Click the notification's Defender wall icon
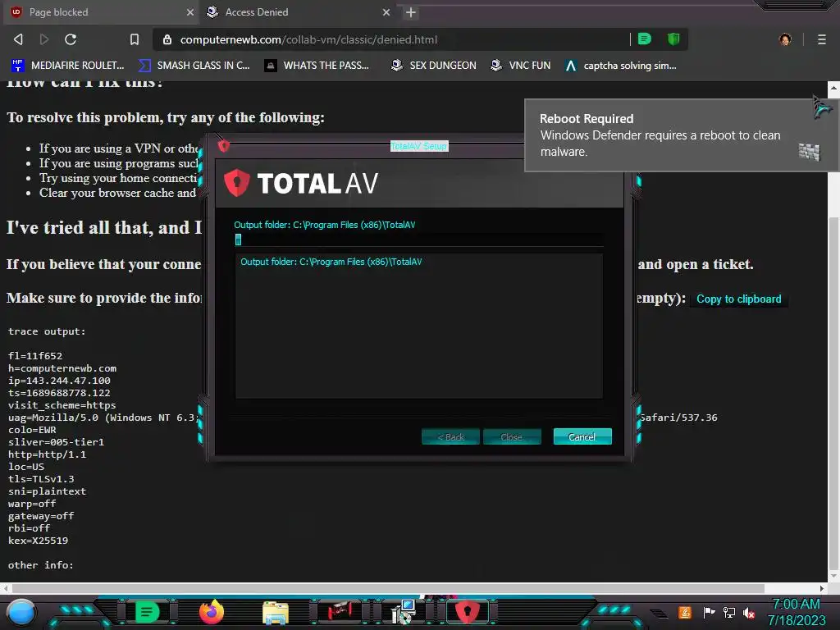Image resolution: width=840 pixels, height=630 pixels. pos(809,152)
